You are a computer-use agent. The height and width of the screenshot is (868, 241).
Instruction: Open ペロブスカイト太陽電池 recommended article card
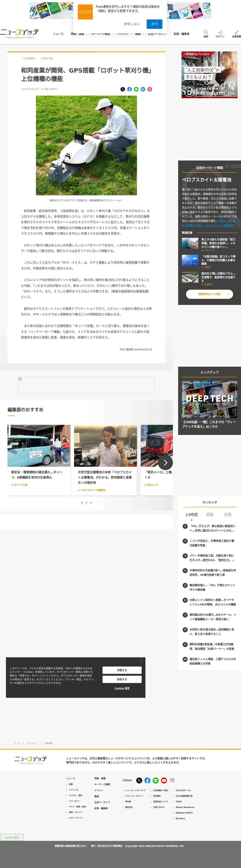pyautogui.click(x=106, y=460)
